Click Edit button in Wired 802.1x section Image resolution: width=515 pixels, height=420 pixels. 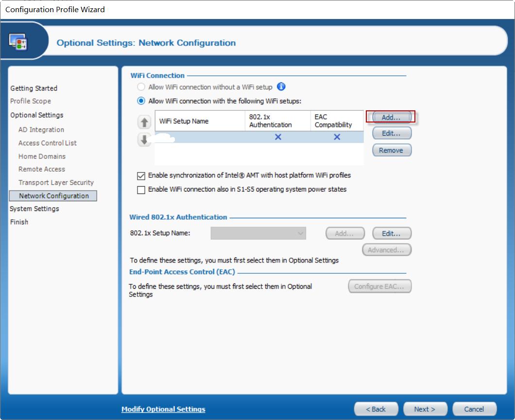391,233
